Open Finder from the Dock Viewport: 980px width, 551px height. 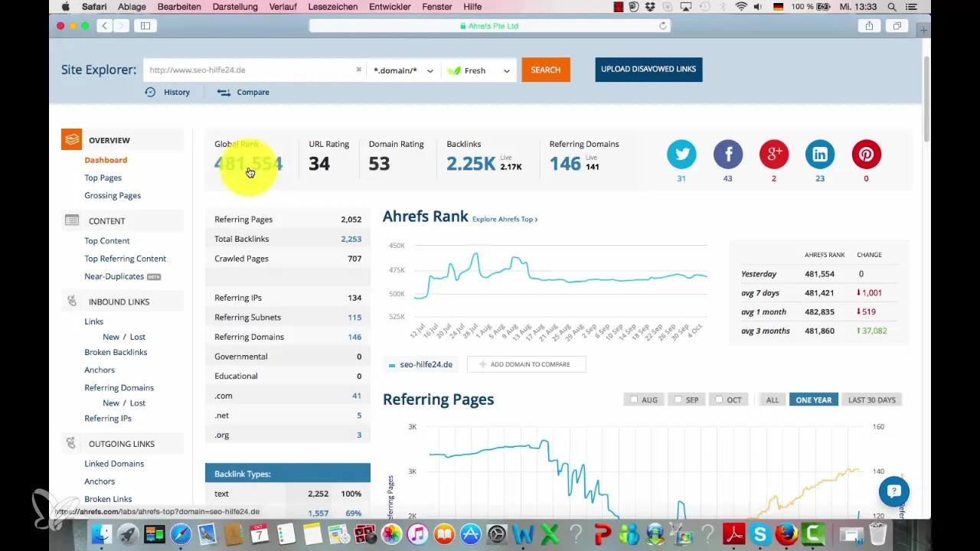pyautogui.click(x=102, y=533)
